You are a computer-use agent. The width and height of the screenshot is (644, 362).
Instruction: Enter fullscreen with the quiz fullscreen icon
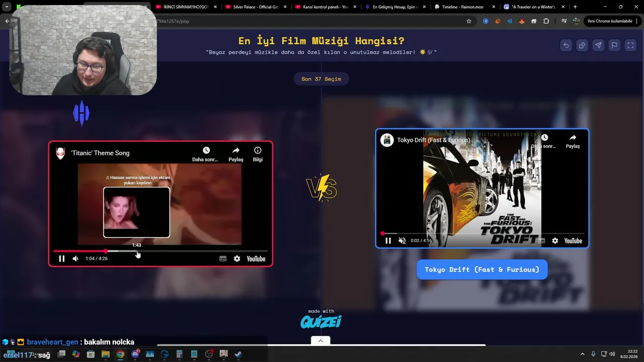pos(630,45)
